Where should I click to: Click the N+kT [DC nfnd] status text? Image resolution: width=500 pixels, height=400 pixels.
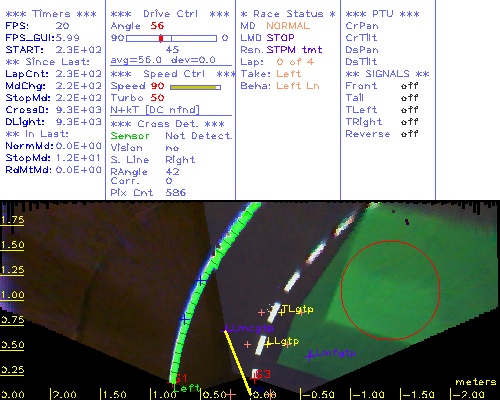[x=155, y=110]
